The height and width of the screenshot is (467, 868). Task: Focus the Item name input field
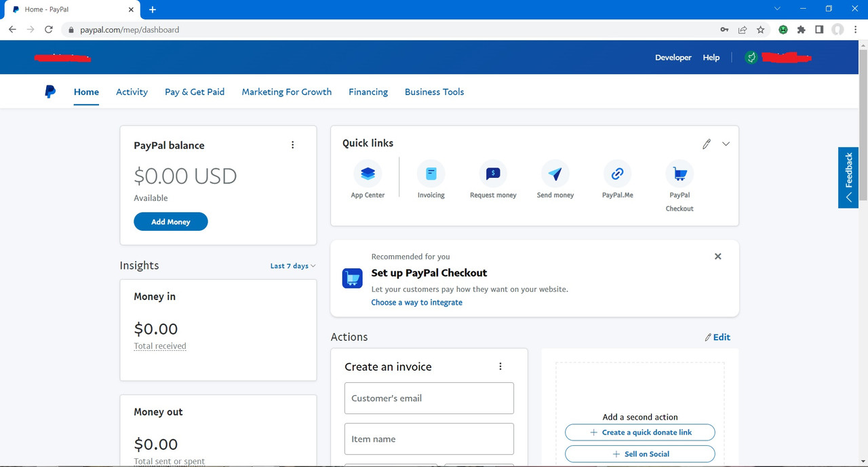(429, 439)
